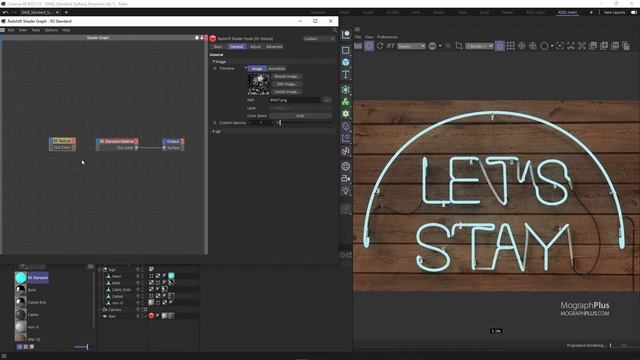
Task: Click the Edit Image button
Action: (x=287, y=84)
